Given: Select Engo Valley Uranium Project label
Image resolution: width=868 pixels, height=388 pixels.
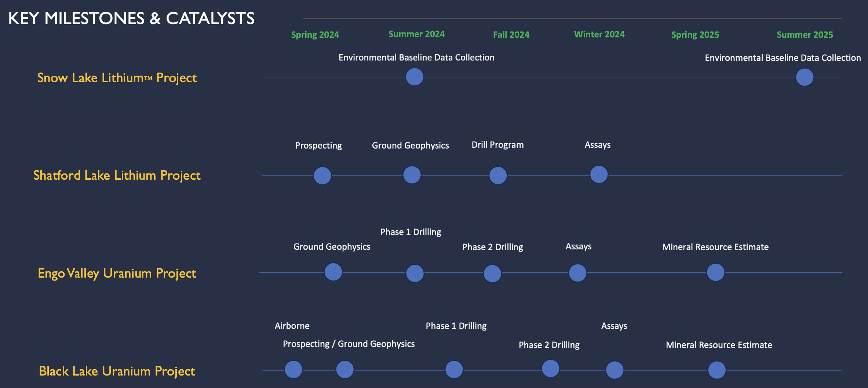Looking at the screenshot, I should [117, 273].
